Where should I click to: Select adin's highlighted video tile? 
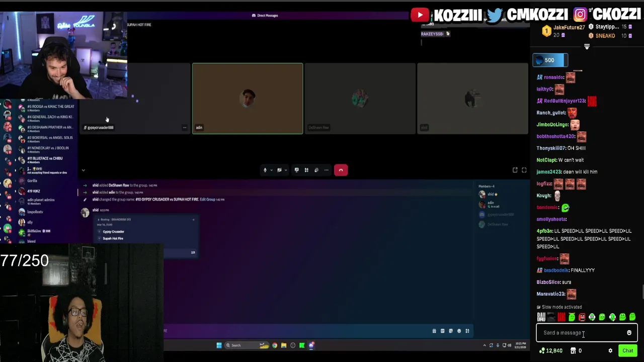248,99
